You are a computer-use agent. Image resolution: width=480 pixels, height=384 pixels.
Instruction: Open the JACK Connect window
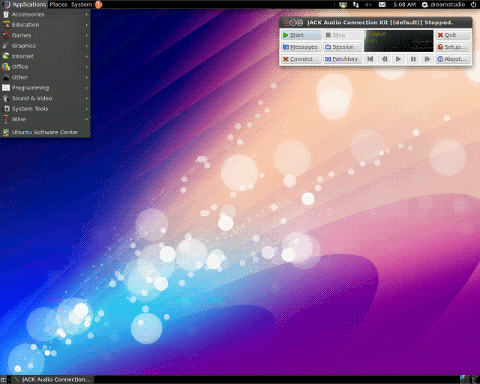pos(301,59)
